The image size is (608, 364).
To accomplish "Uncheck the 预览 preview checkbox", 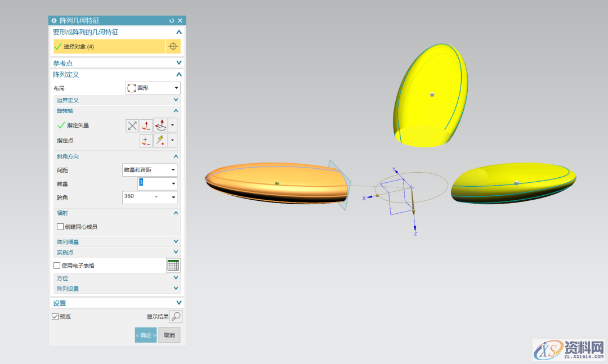I will pyautogui.click(x=55, y=317).
